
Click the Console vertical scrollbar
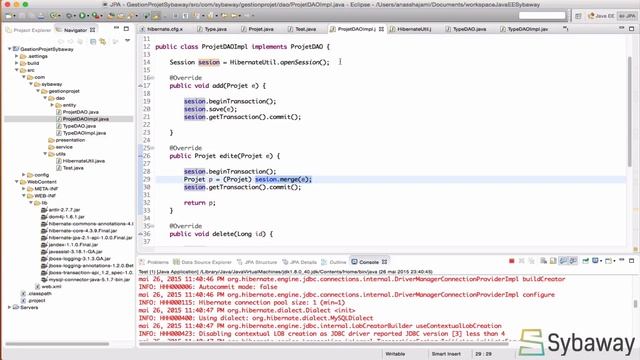coord(635,304)
